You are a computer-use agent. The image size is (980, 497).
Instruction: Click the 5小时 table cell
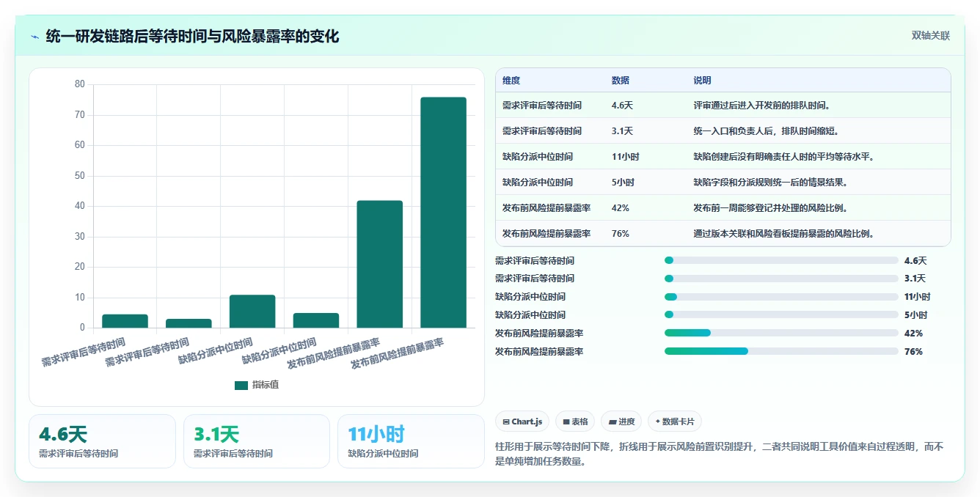[x=623, y=183]
